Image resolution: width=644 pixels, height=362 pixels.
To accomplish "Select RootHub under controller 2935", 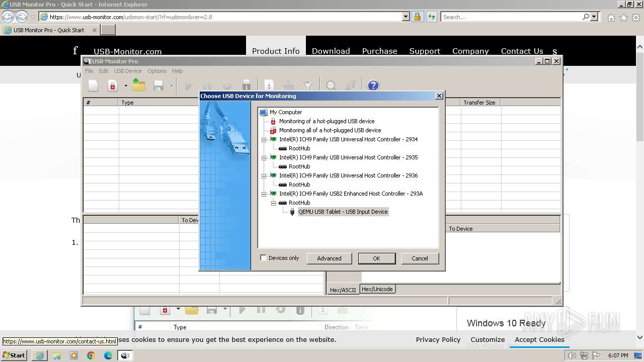I will (299, 166).
